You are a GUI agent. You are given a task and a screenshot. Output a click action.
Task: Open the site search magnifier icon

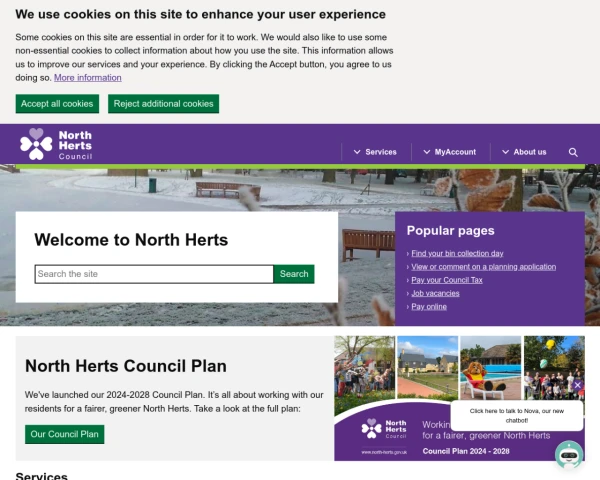click(x=573, y=152)
